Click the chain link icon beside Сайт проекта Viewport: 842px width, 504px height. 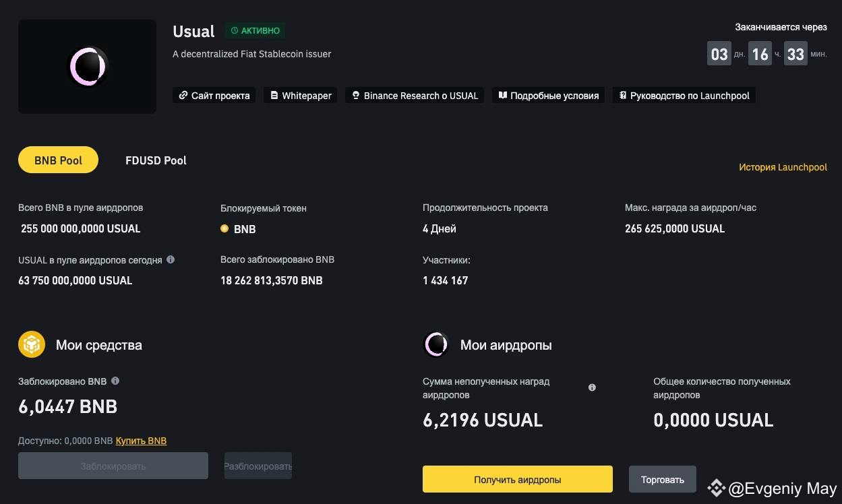pos(183,95)
